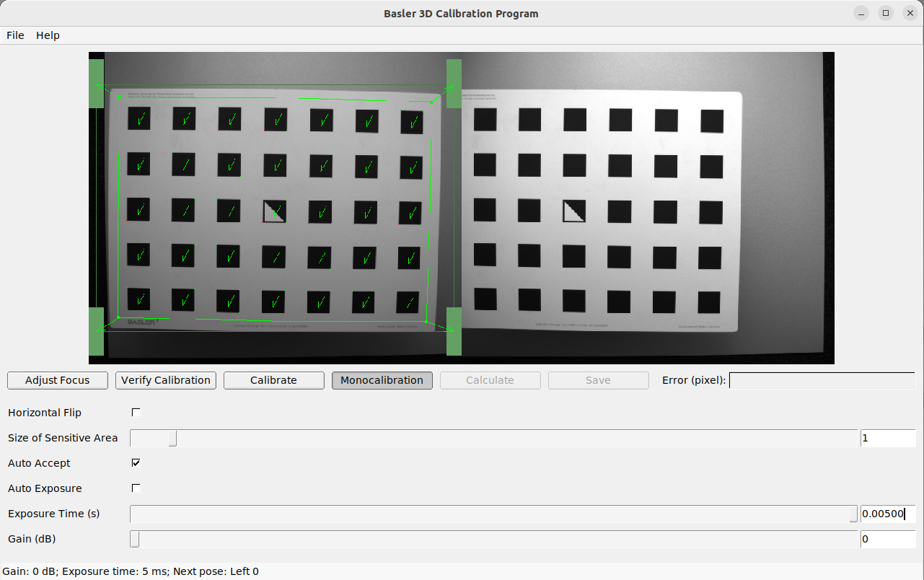924x580 pixels.
Task: Uncheck the Auto Accept checkbox
Action: (136, 463)
